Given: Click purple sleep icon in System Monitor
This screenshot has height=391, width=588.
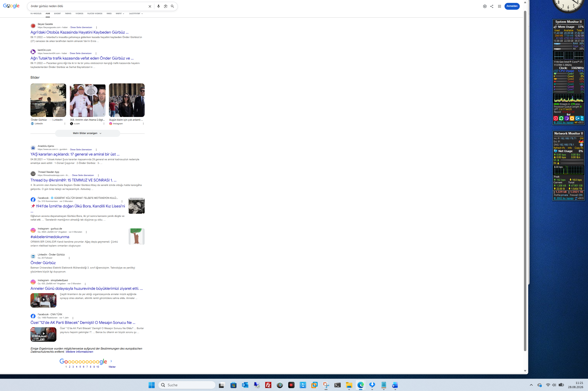Looking at the screenshot, I should [567, 118].
